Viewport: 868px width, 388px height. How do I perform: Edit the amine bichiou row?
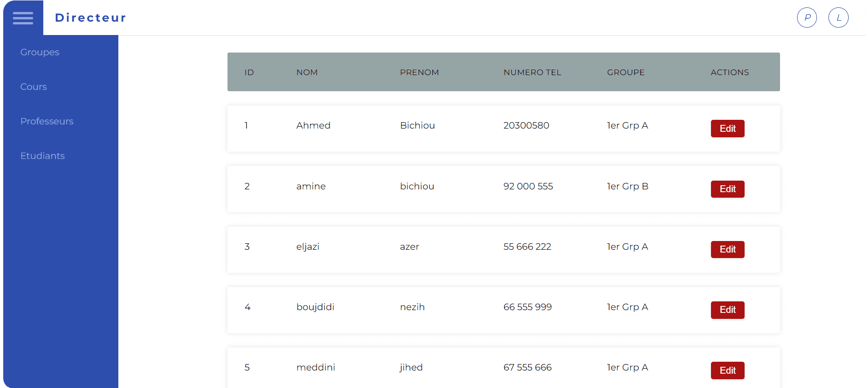click(x=728, y=189)
